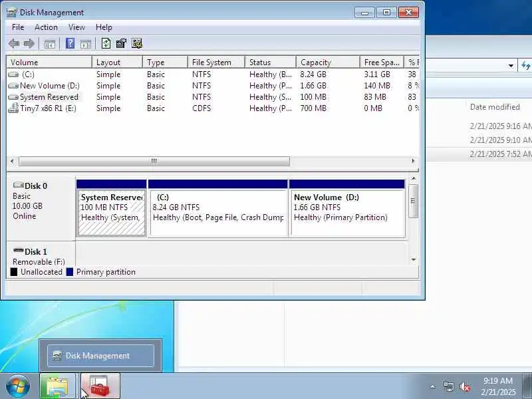The image size is (532, 399).
Task: Click the muted volume tray icon
Action: [x=464, y=386]
